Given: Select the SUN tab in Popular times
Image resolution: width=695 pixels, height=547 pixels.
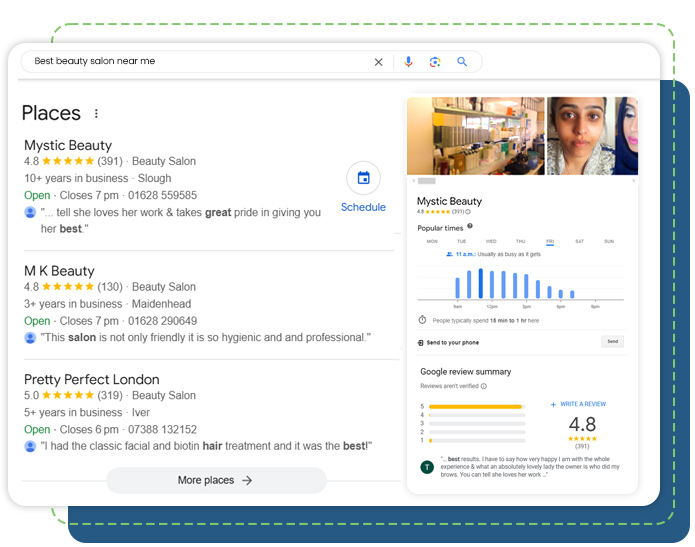Looking at the screenshot, I should pos(609,242).
